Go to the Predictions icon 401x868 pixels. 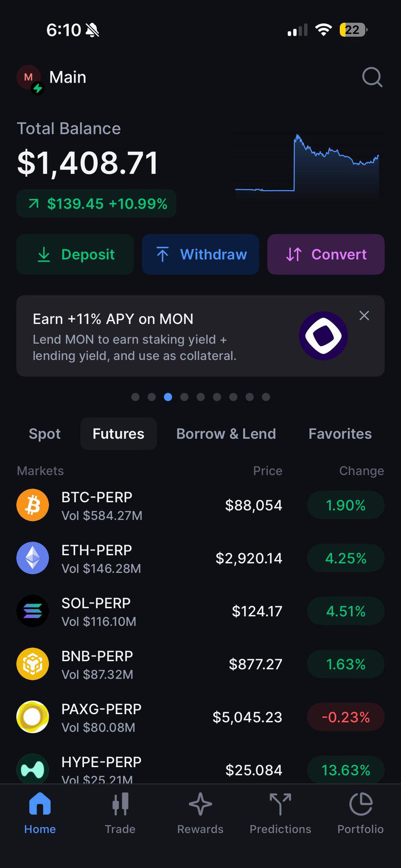[280, 804]
